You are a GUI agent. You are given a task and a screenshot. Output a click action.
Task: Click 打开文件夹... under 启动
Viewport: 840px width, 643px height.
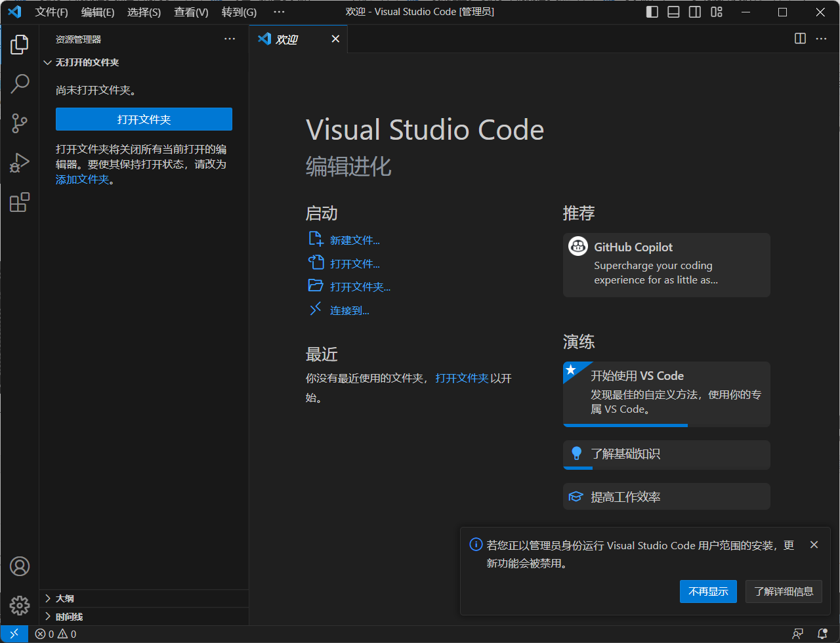click(360, 287)
